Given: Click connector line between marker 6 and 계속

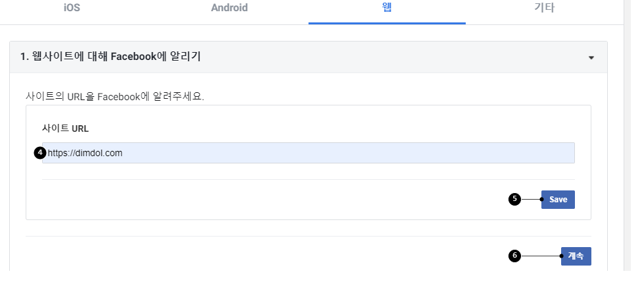Looking at the screenshot, I should point(541,256).
